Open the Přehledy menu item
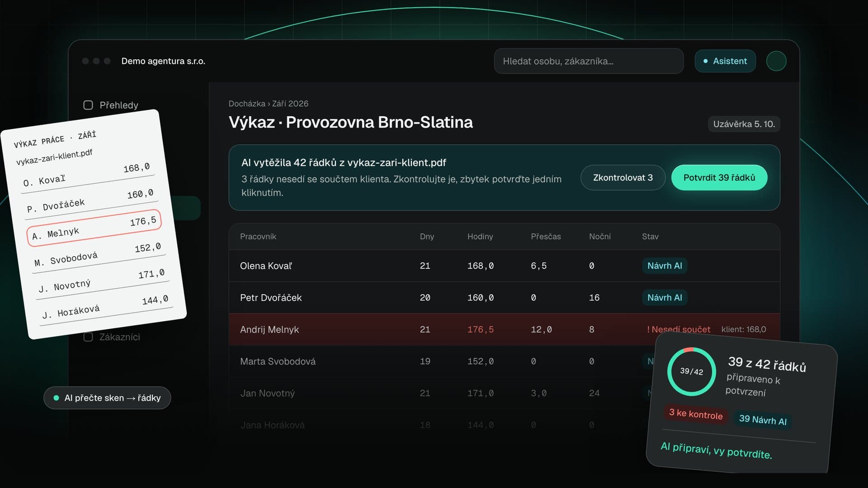The image size is (868, 488). point(119,105)
